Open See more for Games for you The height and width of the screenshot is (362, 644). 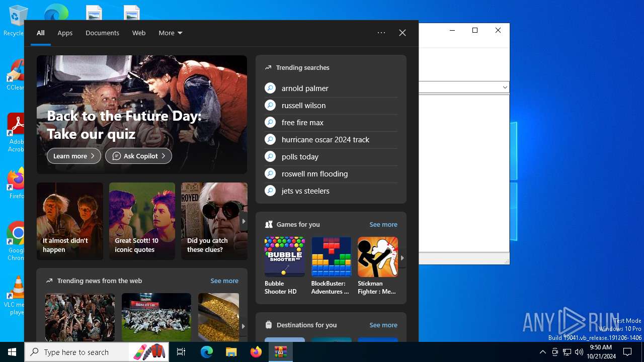click(383, 224)
